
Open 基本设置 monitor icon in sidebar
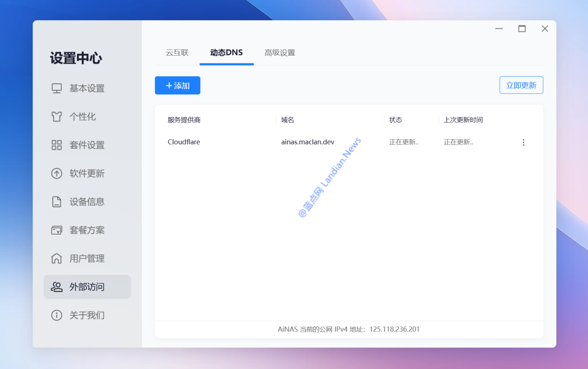tap(57, 88)
